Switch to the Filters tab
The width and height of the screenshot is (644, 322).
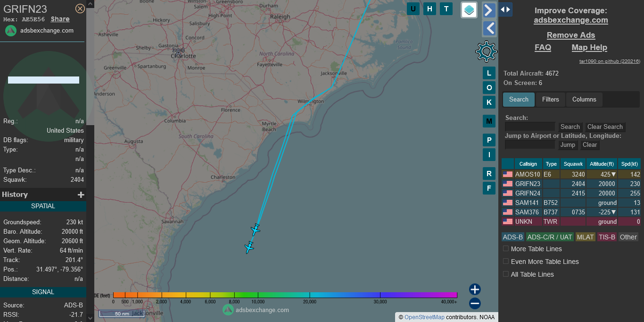[x=551, y=100]
